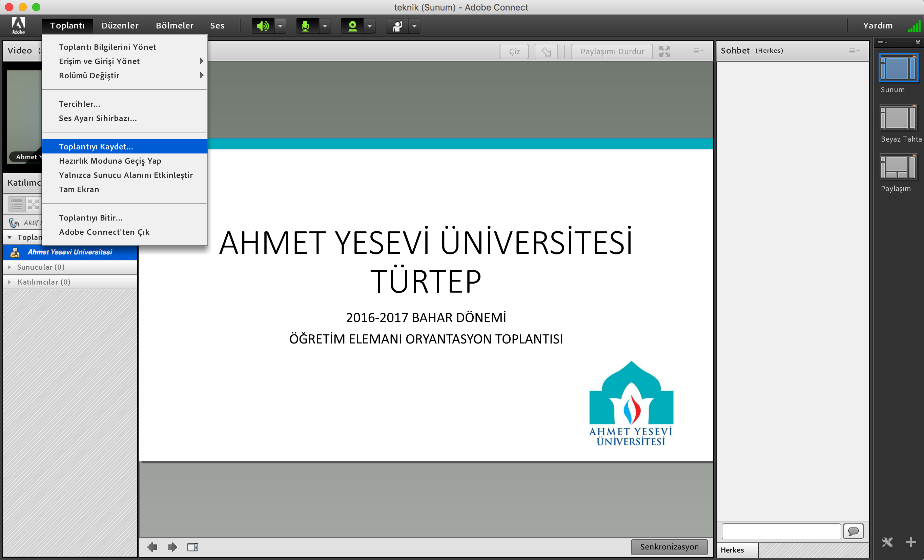Viewport: 924px width, 560px height.
Task: Select the Paylaşım layout thumbnail
Action: pyautogui.click(x=898, y=167)
